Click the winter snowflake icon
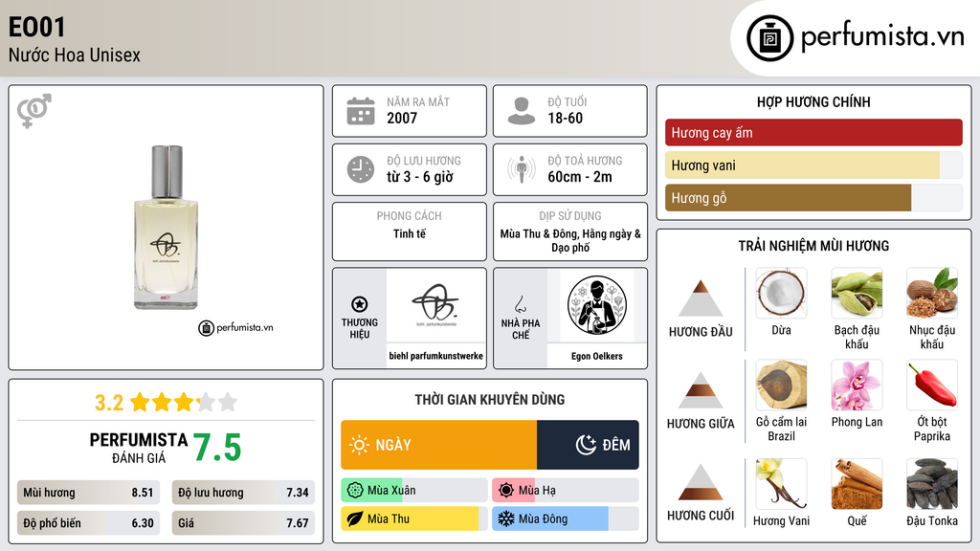Viewport: 980px width, 551px height. tap(506, 518)
